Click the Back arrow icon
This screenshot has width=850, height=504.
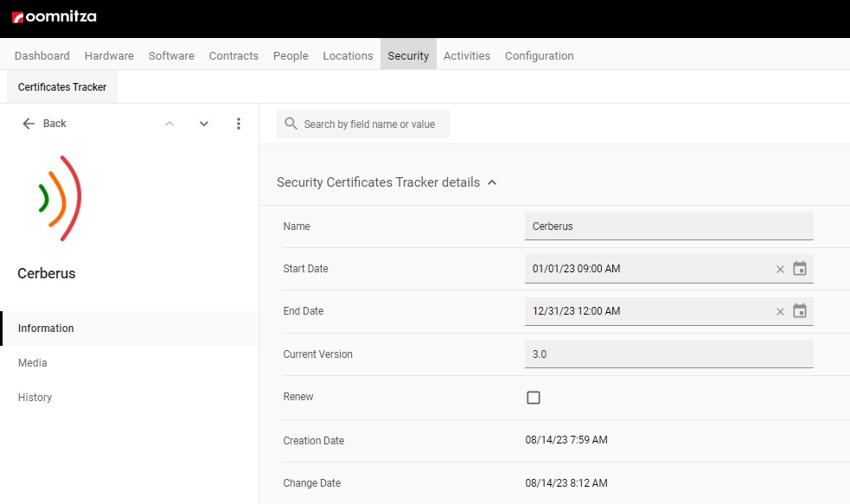point(29,124)
